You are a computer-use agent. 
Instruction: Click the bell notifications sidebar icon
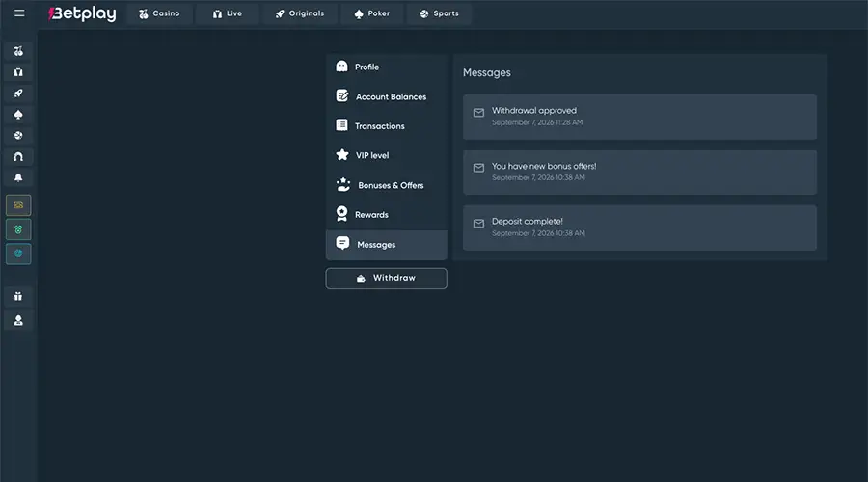[x=18, y=177]
